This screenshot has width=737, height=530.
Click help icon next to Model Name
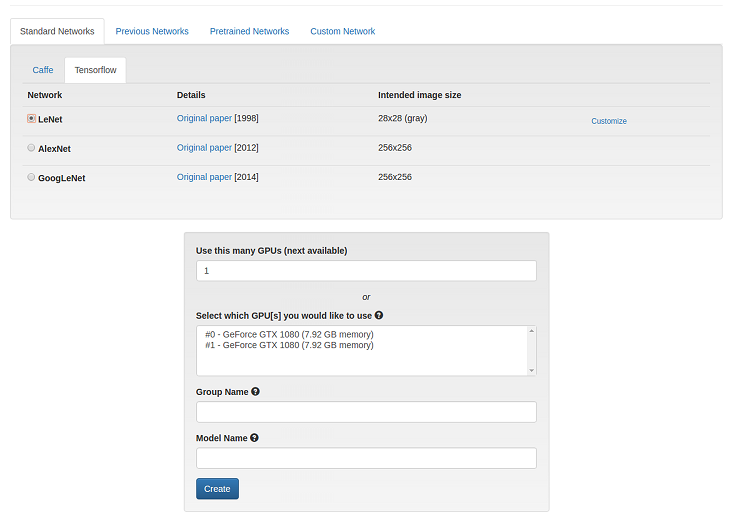click(255, 438)
